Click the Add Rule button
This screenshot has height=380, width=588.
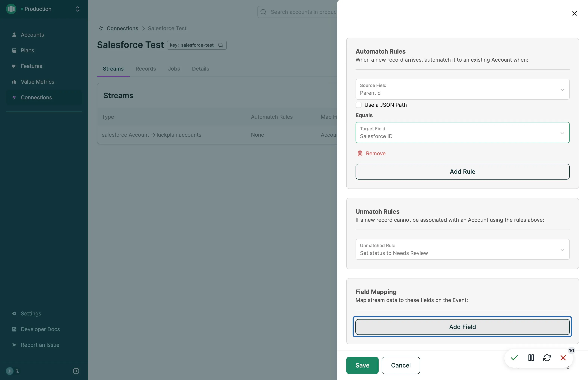(462, 172)
